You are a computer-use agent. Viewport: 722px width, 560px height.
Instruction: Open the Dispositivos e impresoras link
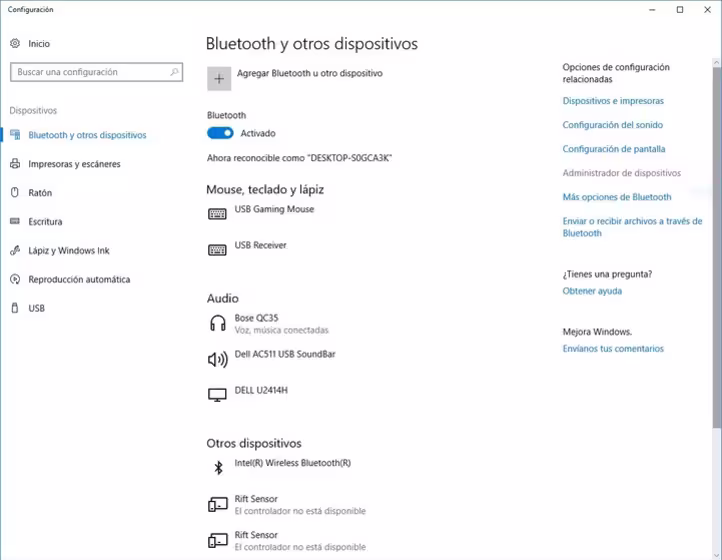613,101
